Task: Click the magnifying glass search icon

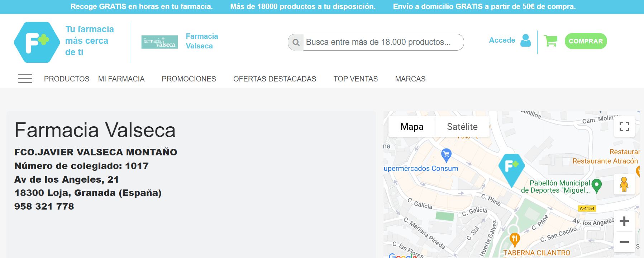Action: click(296, 42)
